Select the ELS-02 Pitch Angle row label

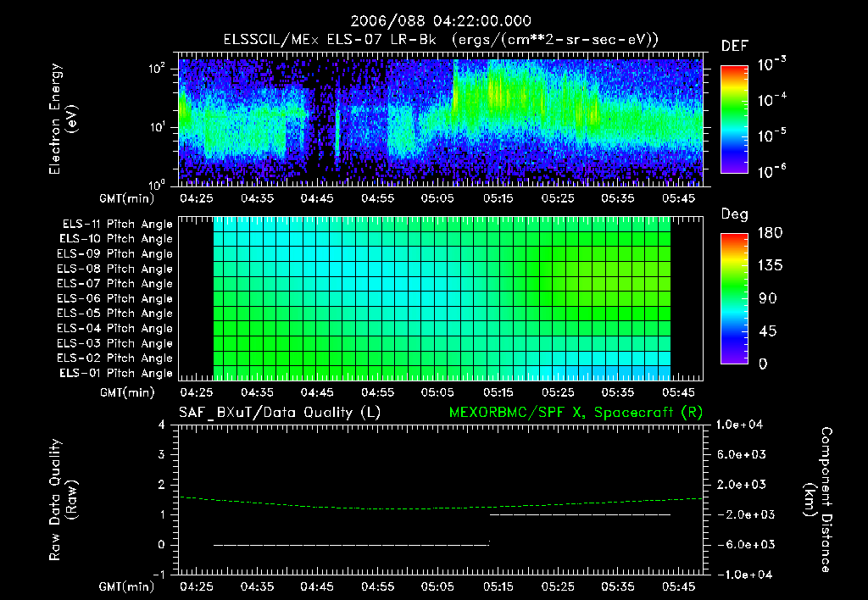[115, 358]
